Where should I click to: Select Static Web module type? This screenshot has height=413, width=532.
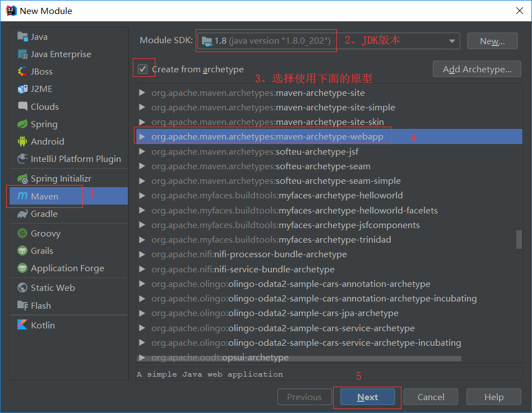[68, 287]
